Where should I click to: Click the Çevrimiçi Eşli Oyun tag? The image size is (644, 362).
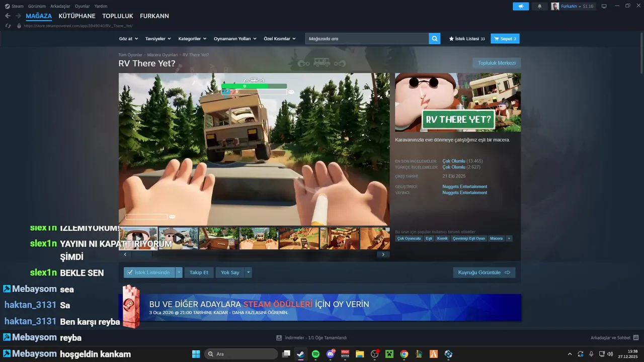pos(468,238)
